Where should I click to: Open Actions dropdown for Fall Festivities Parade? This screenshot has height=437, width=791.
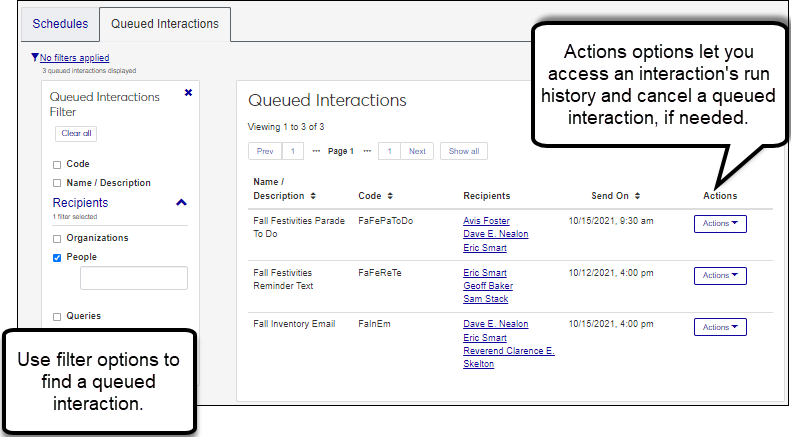click(x=720, y=224)
